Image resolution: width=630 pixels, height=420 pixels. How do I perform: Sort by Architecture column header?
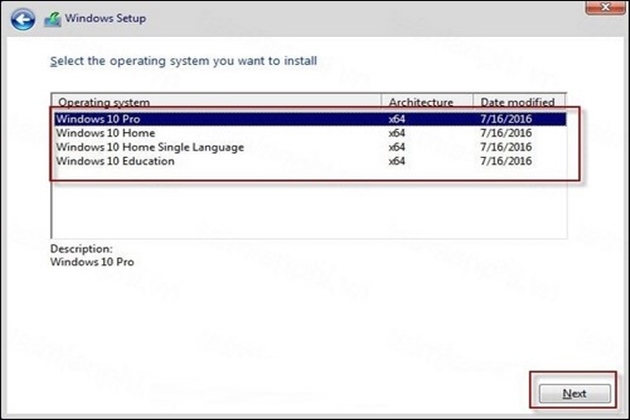pos(420,102)
